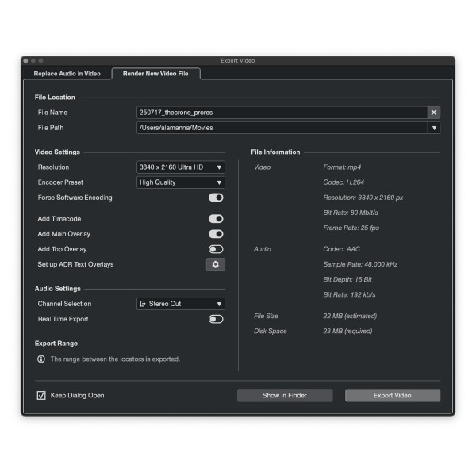The width and height of the screenshot is (476, 476).
Task: Toggle Force Software Encoding switch
Action: 216,198
